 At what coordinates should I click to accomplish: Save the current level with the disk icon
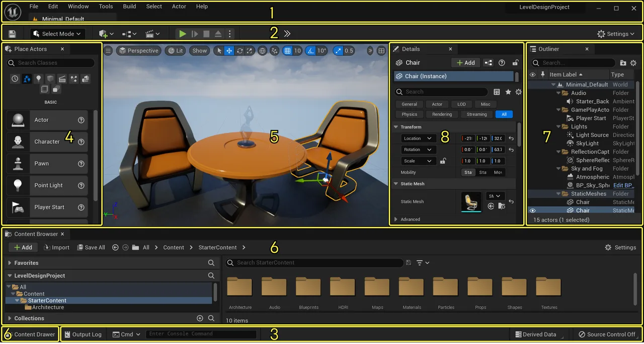[12, 34]
